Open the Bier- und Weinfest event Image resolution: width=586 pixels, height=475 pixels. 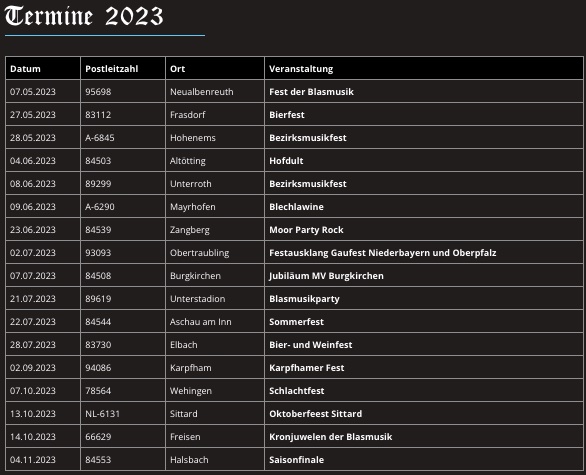(x=311, y=345)
